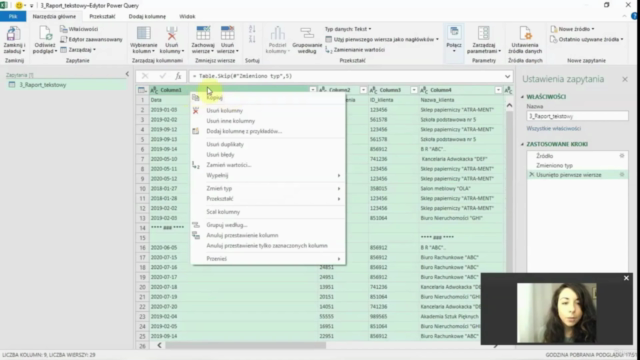Viewport: 640px width, 360px height.
Task: Click the Odśwież podgląd icon
Action: click(x=44, y=34)
